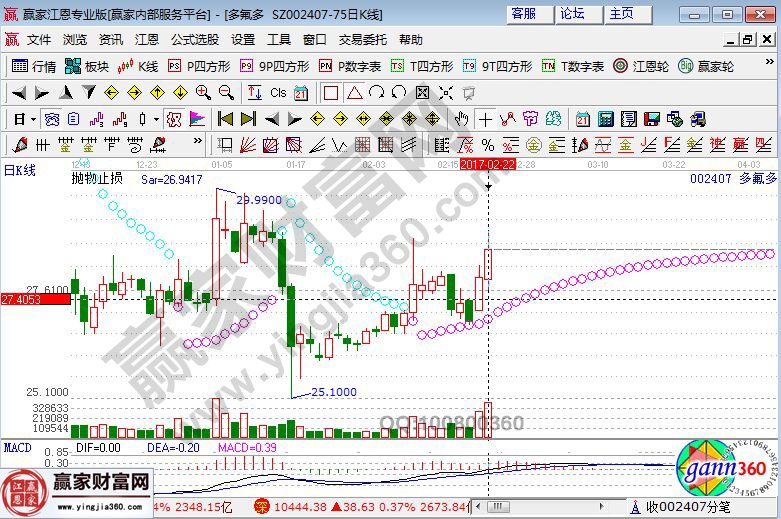Open the 赢家轮 wheel tool
This screenshot has width=781, height=519.
tap(706, 66)
